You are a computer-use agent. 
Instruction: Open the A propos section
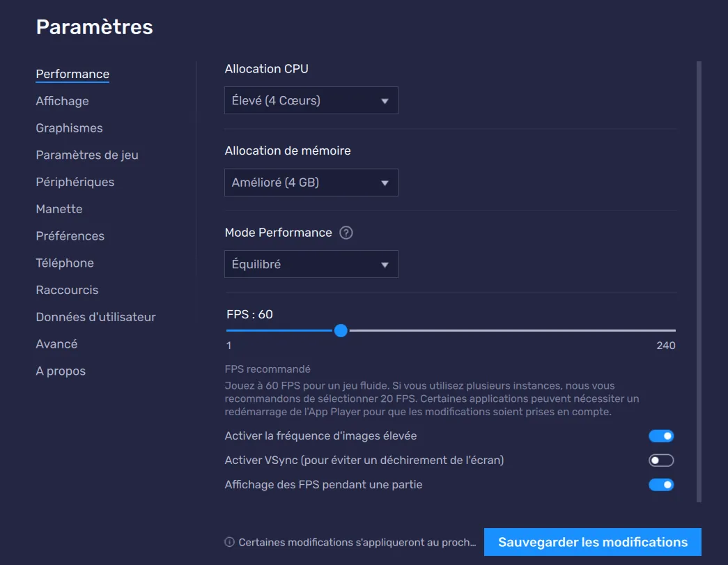click(x=61, y=371)
